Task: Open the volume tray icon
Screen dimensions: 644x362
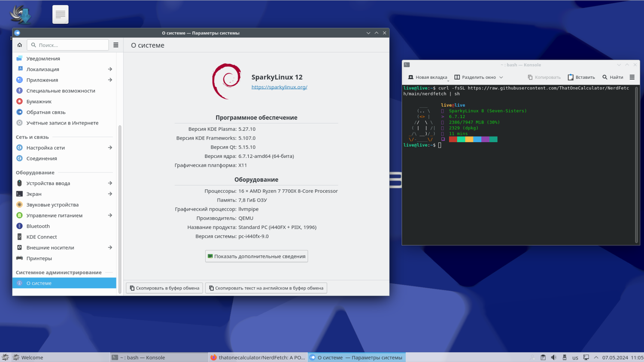Action: click(x=554, y=357)
